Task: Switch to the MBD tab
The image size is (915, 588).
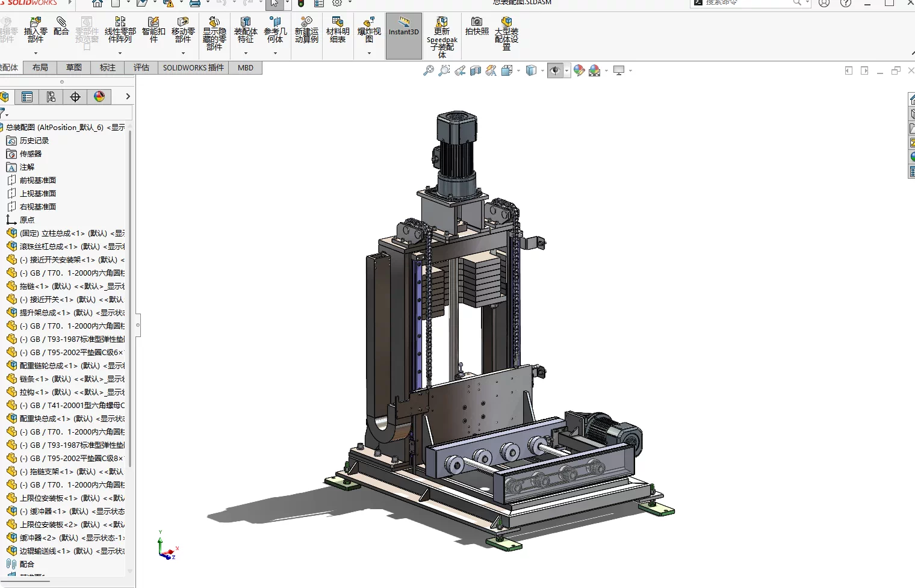Action: [x=246, y=67]
